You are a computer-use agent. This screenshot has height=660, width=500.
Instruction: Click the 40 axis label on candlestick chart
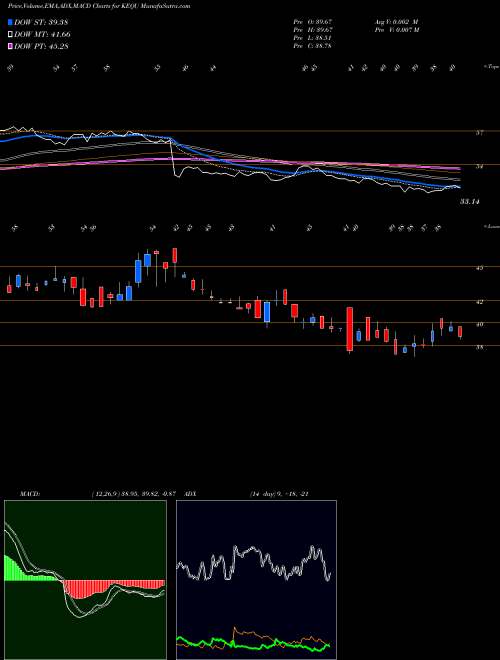[x=479, y=325]
